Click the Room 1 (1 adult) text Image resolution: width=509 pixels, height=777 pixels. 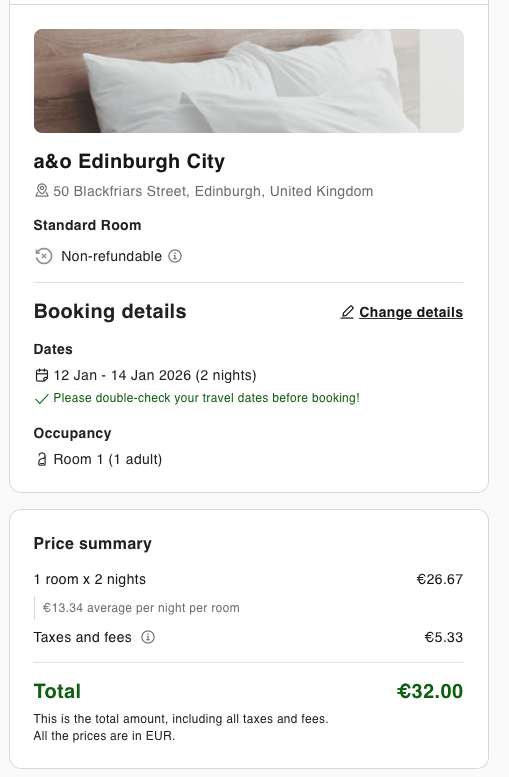[x=108, y=459]
